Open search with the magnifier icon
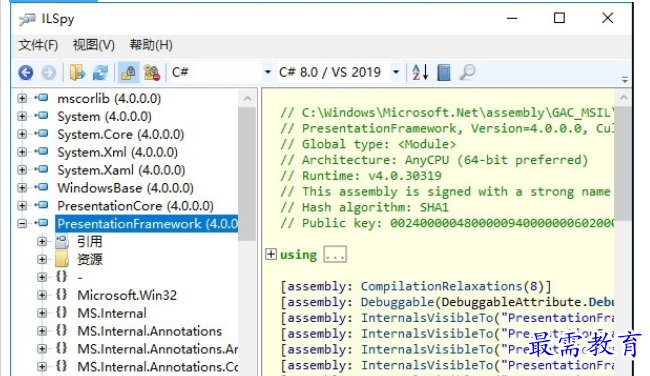 (x=468, y=73)
